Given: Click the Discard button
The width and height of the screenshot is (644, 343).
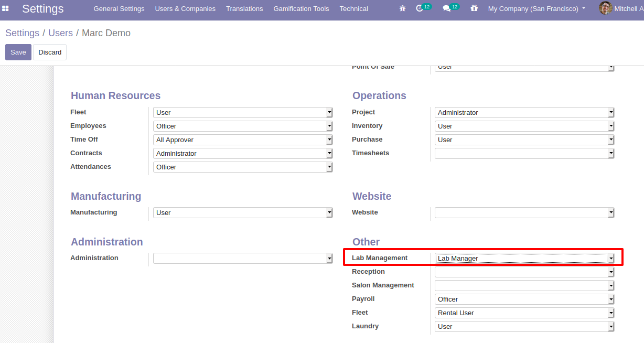Looking at the screenshot, I should [x=50, y=52].
